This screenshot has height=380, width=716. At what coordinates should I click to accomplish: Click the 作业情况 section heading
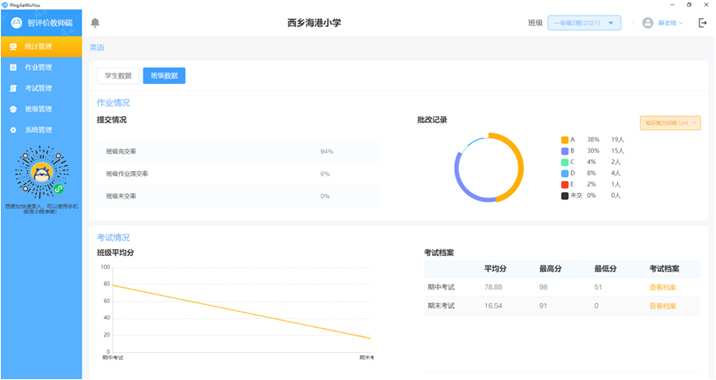click(x=113, y=103)
